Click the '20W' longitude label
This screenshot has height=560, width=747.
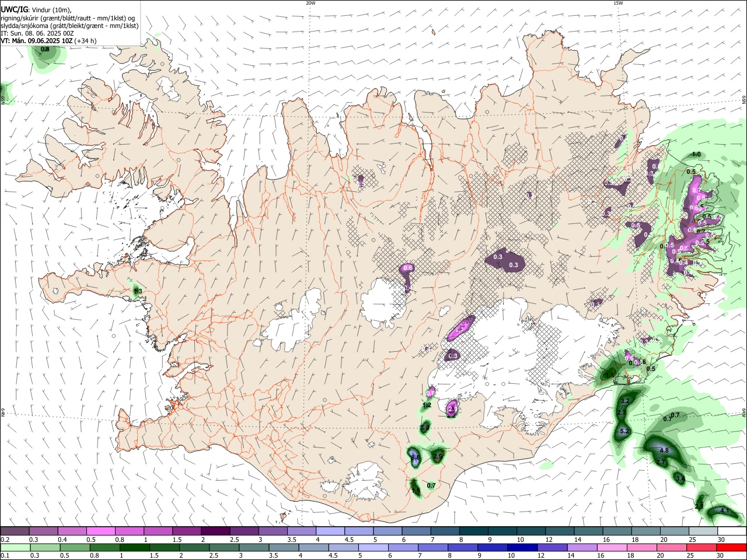click(310, 3)
